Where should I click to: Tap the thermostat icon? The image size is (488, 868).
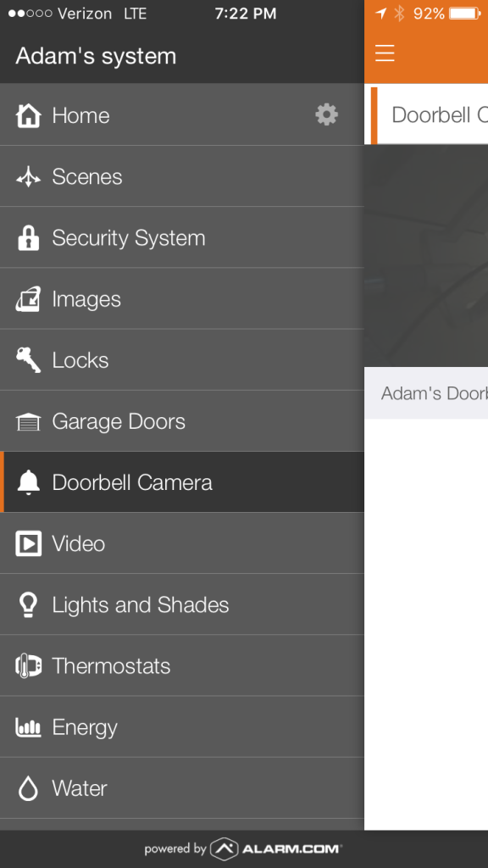(28, 665)
